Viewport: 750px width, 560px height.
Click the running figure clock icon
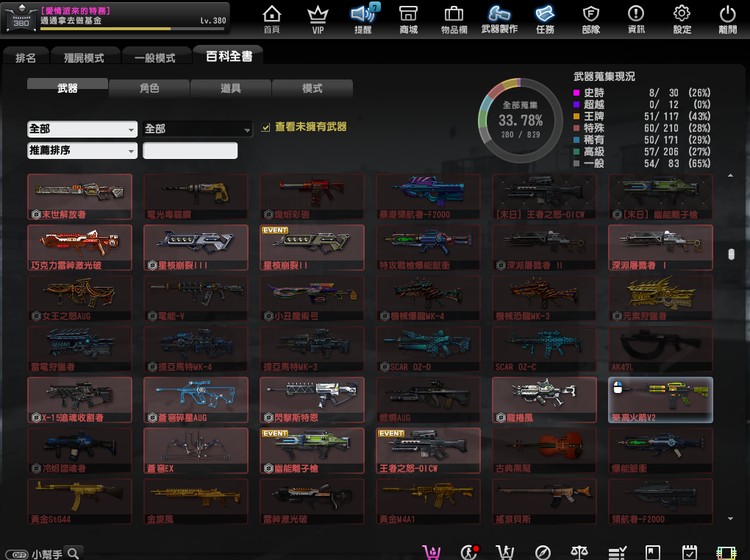click(x=469, y=552)
